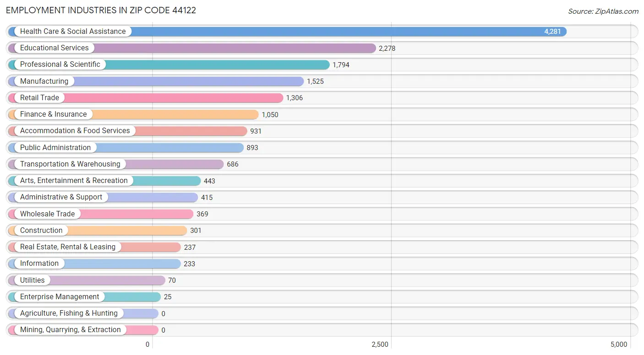Select the 1,306 Retail Trade value

point(295,98)
